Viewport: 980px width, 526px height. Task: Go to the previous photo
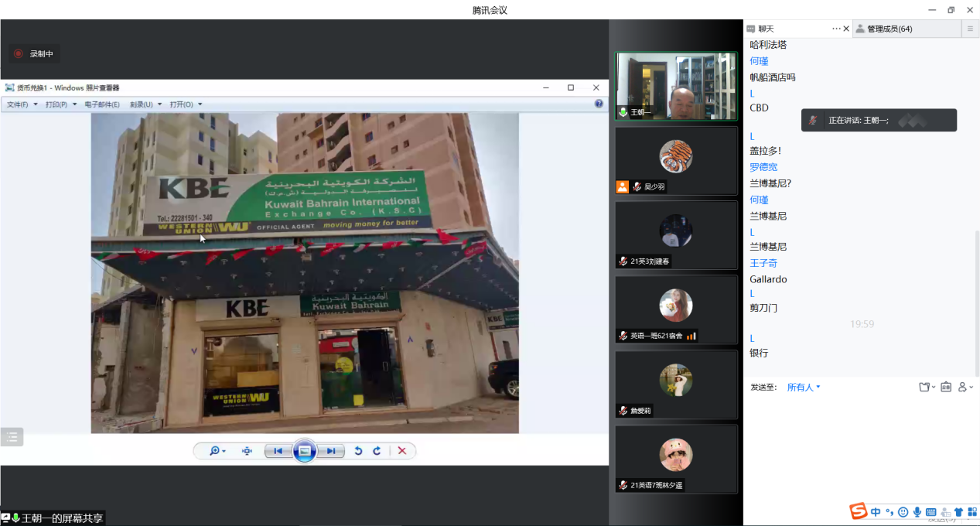278,451
